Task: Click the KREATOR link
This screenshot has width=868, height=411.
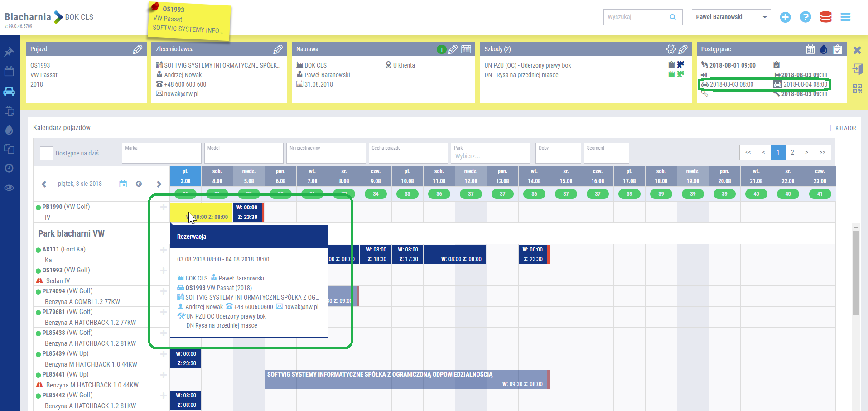Action: [842, 128]
